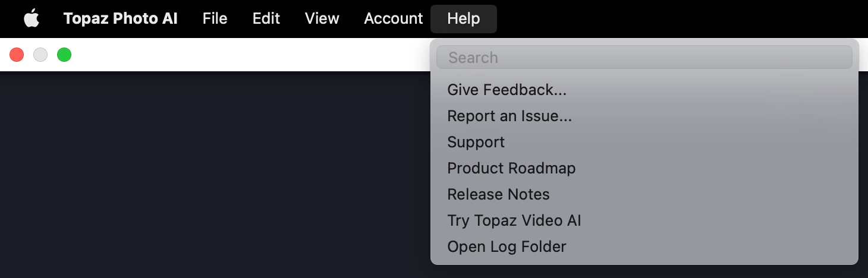
Task: Select Report an Issue... menu entry
Action: click(510, 116)
